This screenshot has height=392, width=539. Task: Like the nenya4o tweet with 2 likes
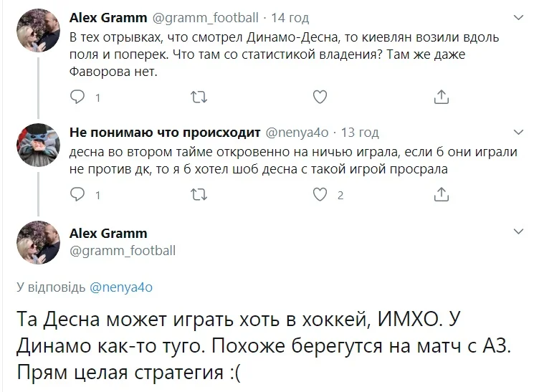(x=321, y=194)
